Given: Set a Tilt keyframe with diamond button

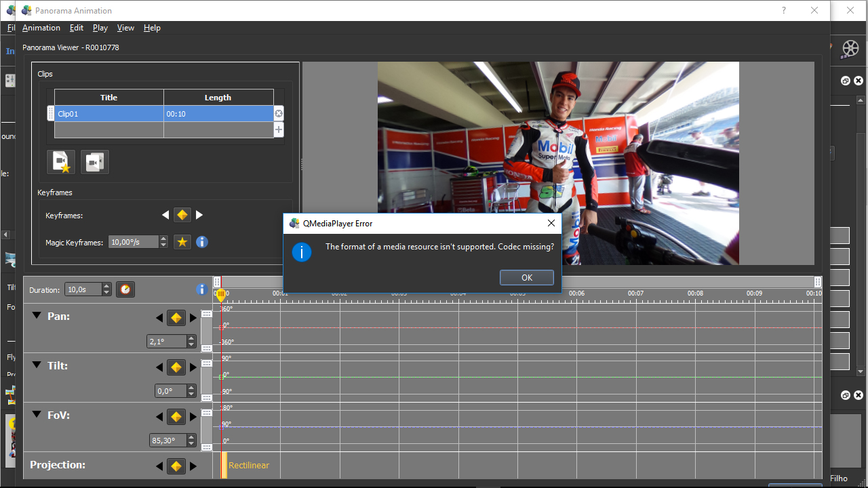Looking at the screenshot, I should click(x=176, y=367).
